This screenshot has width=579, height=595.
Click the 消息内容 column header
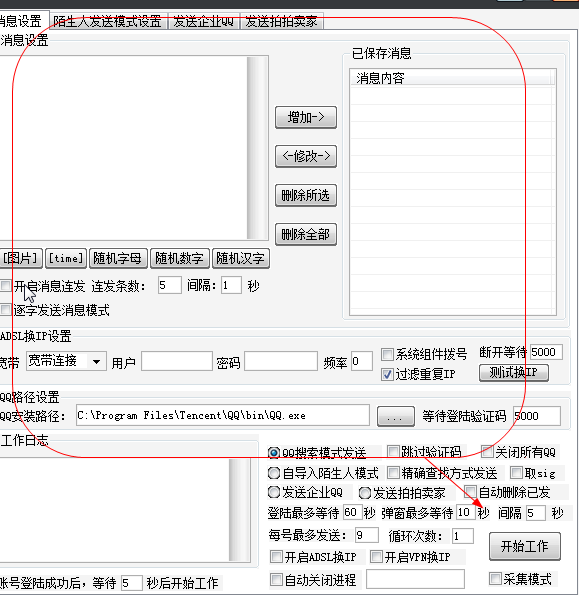[452, 78]
